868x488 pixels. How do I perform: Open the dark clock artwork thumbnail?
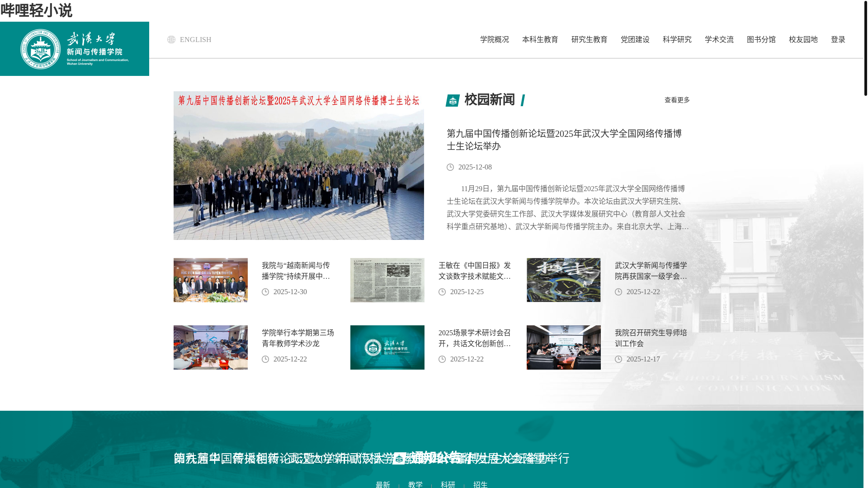click(564, 280)
